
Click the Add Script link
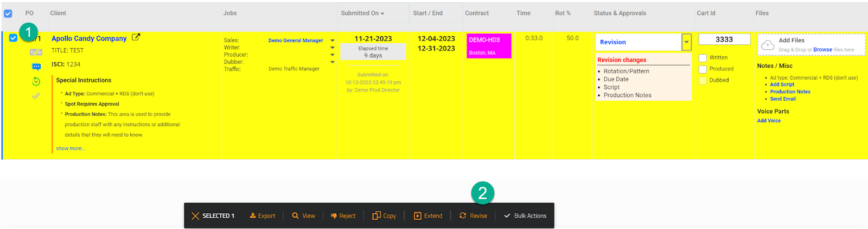point(782,84)
